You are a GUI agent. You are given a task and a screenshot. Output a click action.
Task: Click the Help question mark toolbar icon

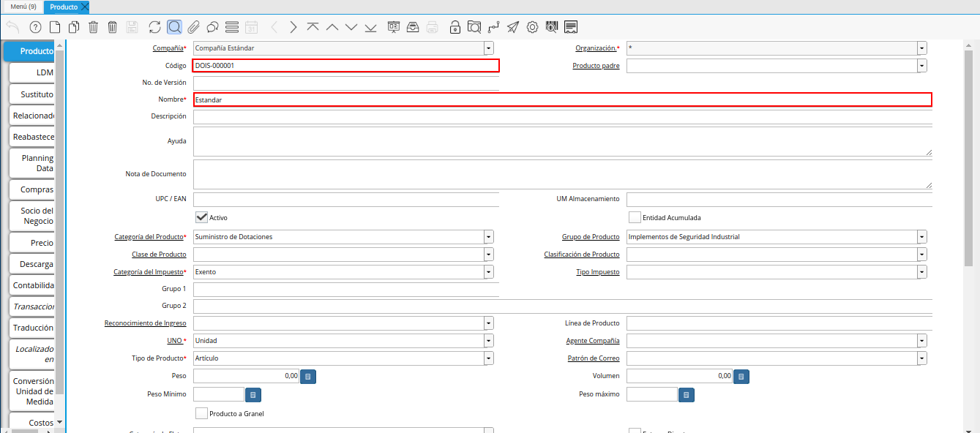(x=35, y=27)
